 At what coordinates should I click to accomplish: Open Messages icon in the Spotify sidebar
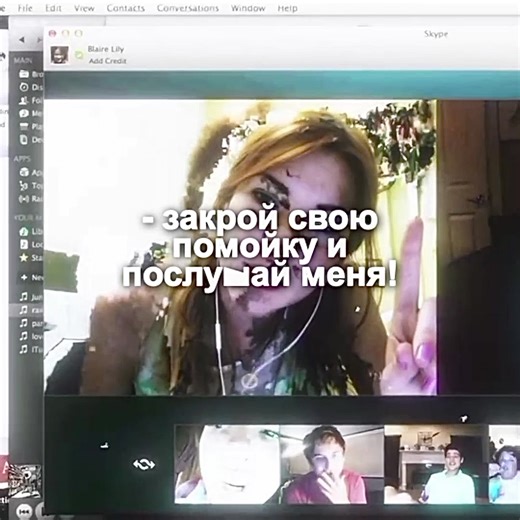[x=24, y=113]
